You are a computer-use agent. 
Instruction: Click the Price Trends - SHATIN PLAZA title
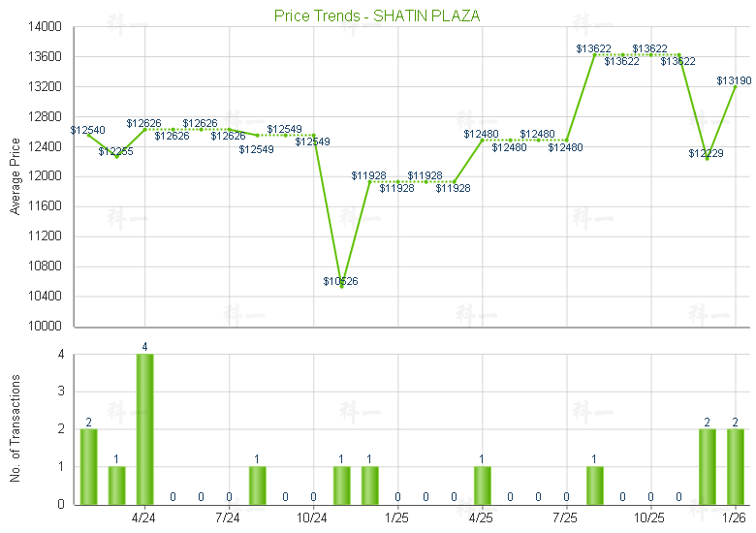(377, 16)
